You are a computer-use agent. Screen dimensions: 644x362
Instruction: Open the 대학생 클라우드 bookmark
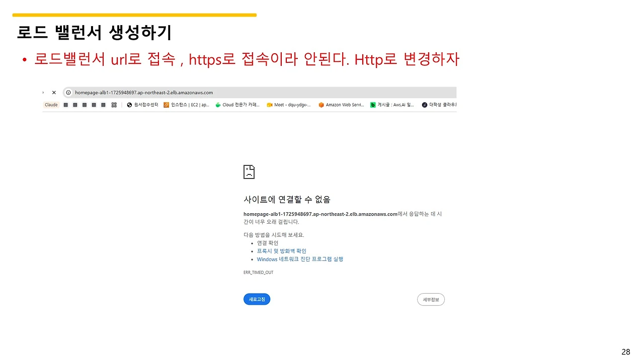(x=439, y=105)
